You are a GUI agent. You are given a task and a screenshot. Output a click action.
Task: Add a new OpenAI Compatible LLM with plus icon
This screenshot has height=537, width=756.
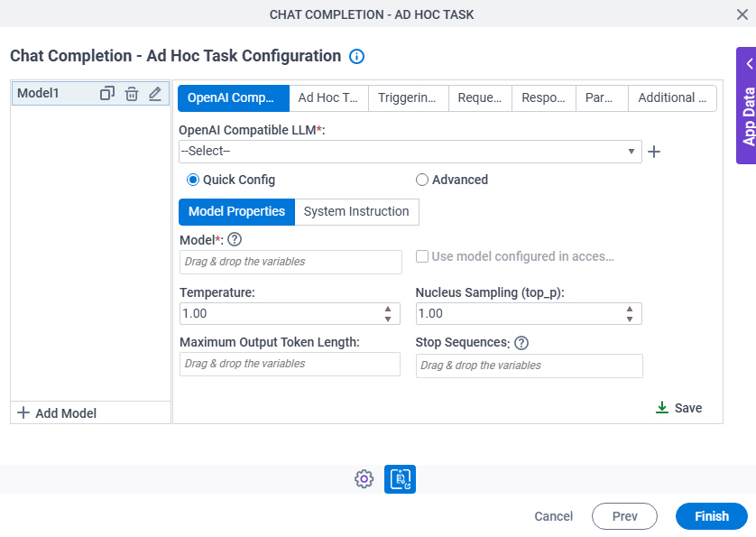click(654, 152)
